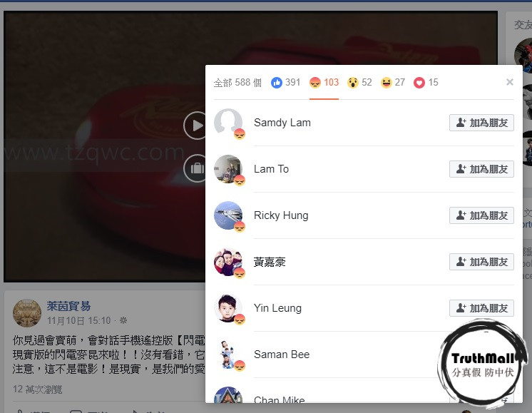This screenshot has height=413, width=532.
Task: Open the Haha reactions tab showing 27
Action: pyautogui.click(x=393, y=83)
